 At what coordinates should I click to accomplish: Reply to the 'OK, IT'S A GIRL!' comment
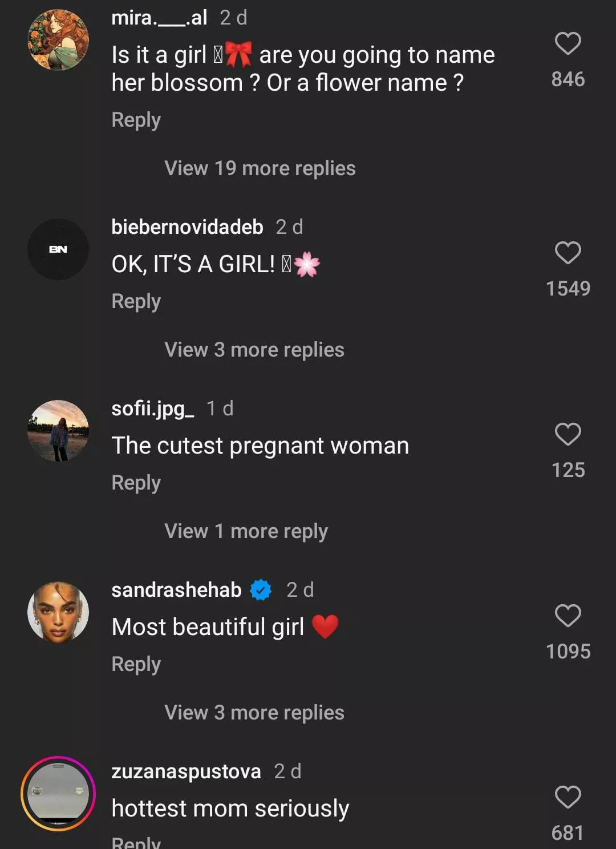(136, 302)
